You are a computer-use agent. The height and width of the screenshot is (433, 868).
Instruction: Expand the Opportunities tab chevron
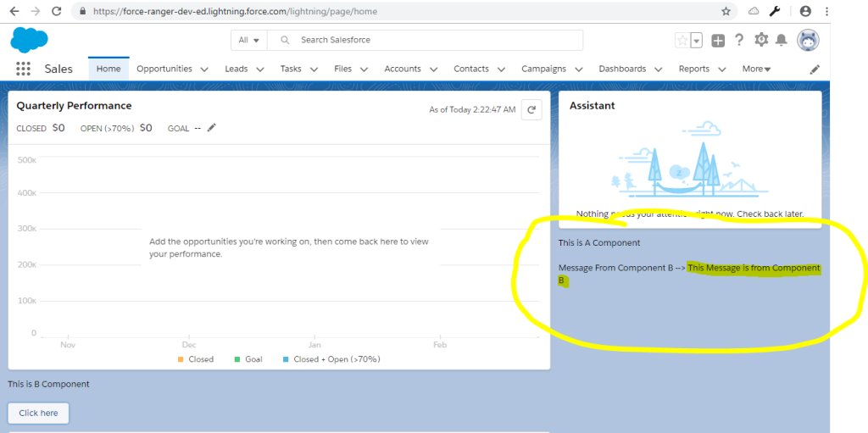(x=204, y=69)
